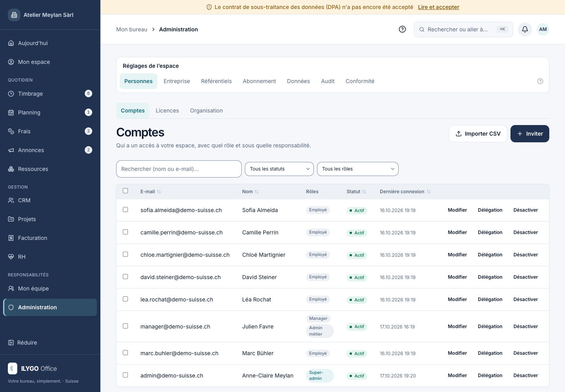The height and width of the screenshot is (392, 565).
Task: Check the row for David Steiner
Action: tap(126, 277)
